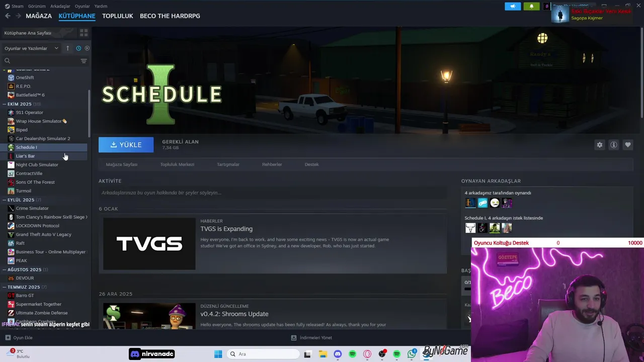This screenshot has width=644, height=362.
Task: Open the Oyunlar menu
Action: pos(82,6)
